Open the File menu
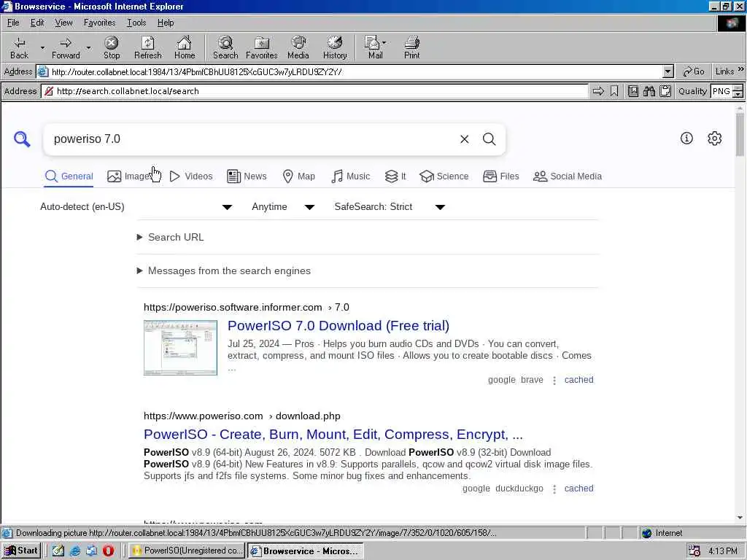This screenshot has width=747, height=560. pyautogui.click(x=13, y=23)
